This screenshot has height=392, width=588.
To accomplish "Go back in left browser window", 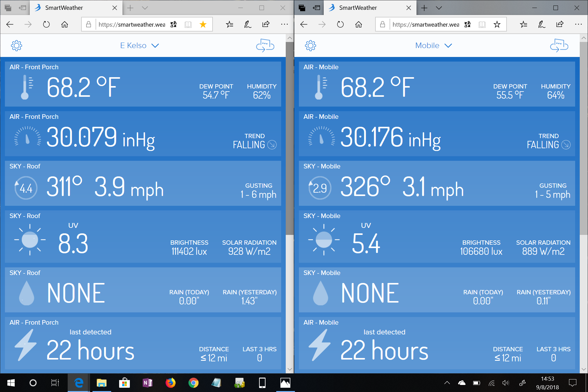I will coord(10,24).
